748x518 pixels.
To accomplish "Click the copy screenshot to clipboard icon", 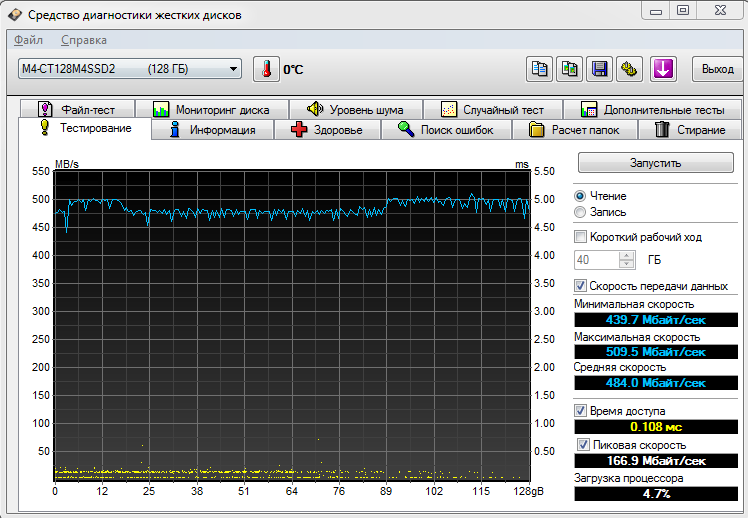I will 570,69.
